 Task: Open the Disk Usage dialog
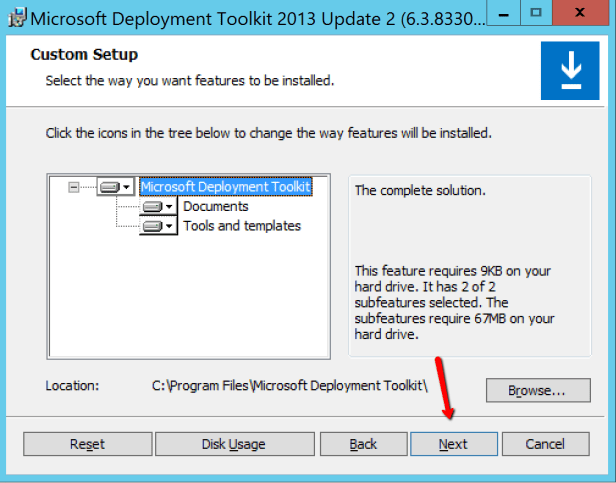(233, 444)
